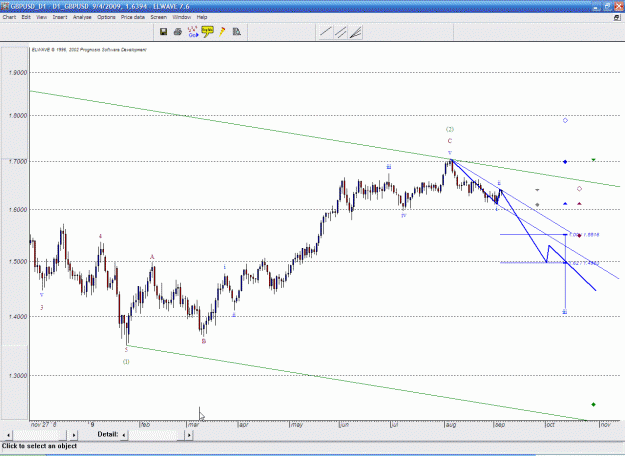
Task: Start wave analysis with the Go icon
Action: click(193, 32)
